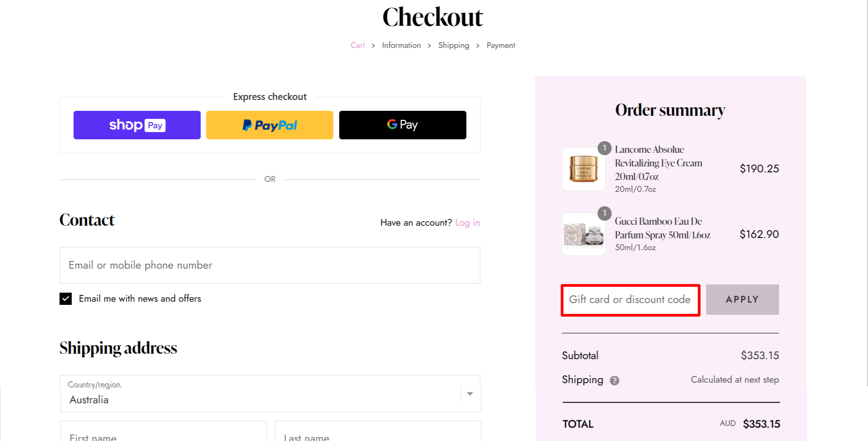Select the Shipping breadcrumb step
868x441 pixels.
453,45
